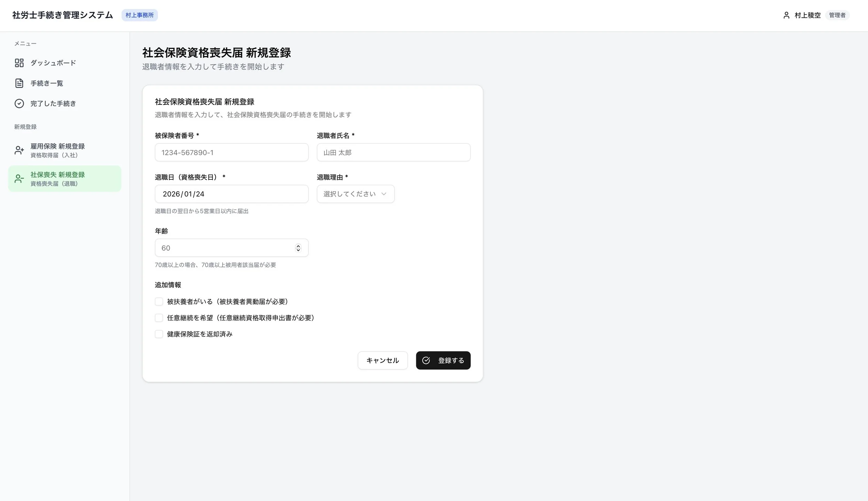Submit the form with 登録する

tap(443, 360)
